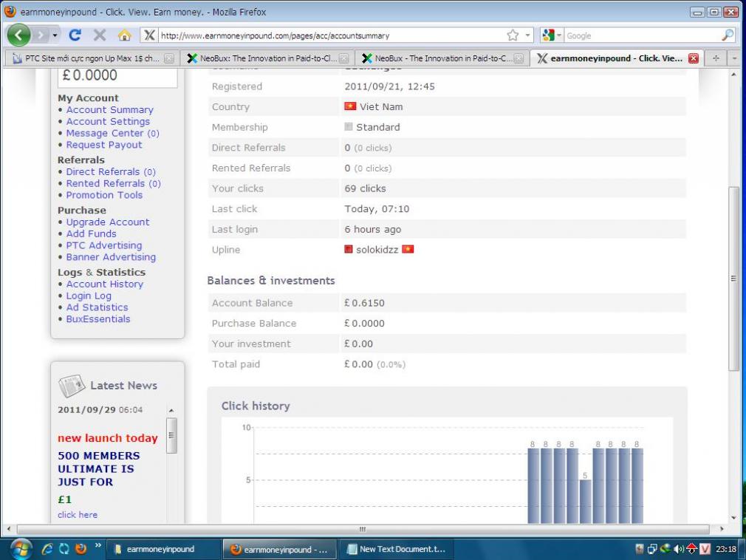Open the BuxEssentials link

tap(98, 318)
